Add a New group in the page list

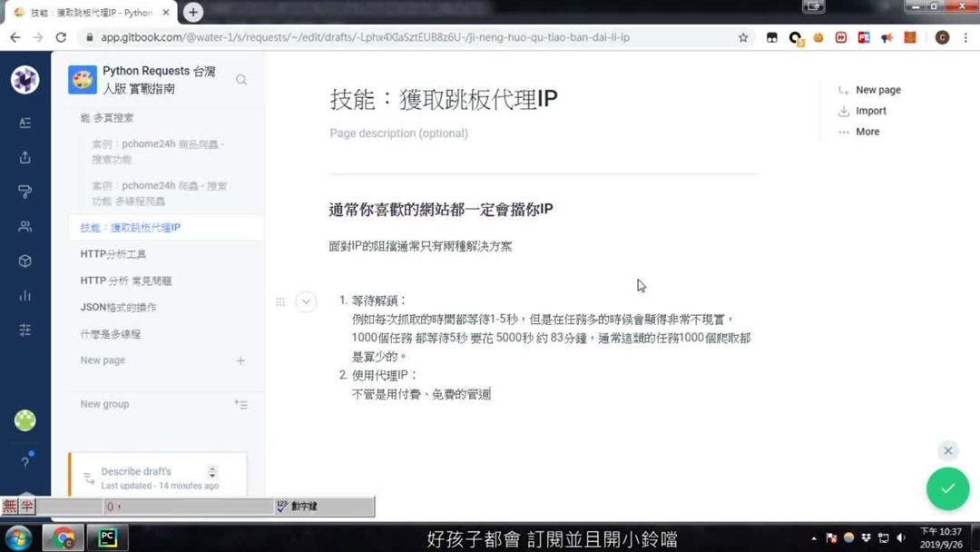click(103, 403)
